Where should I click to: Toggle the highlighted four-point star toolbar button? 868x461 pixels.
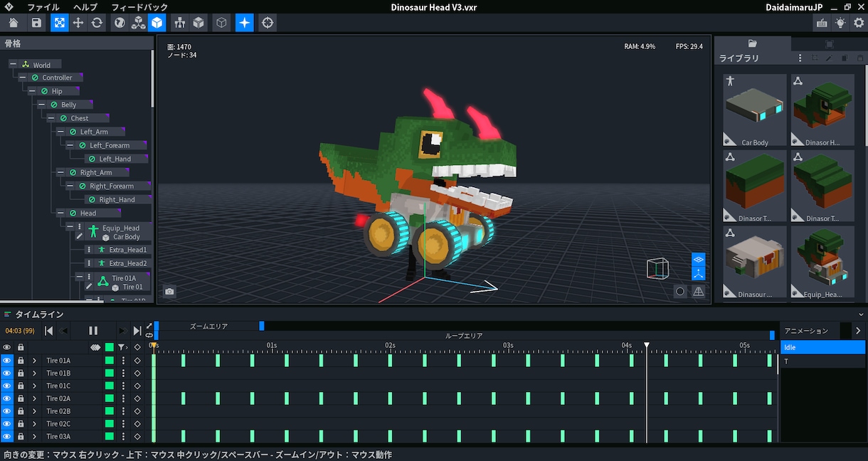coord(245,23)
